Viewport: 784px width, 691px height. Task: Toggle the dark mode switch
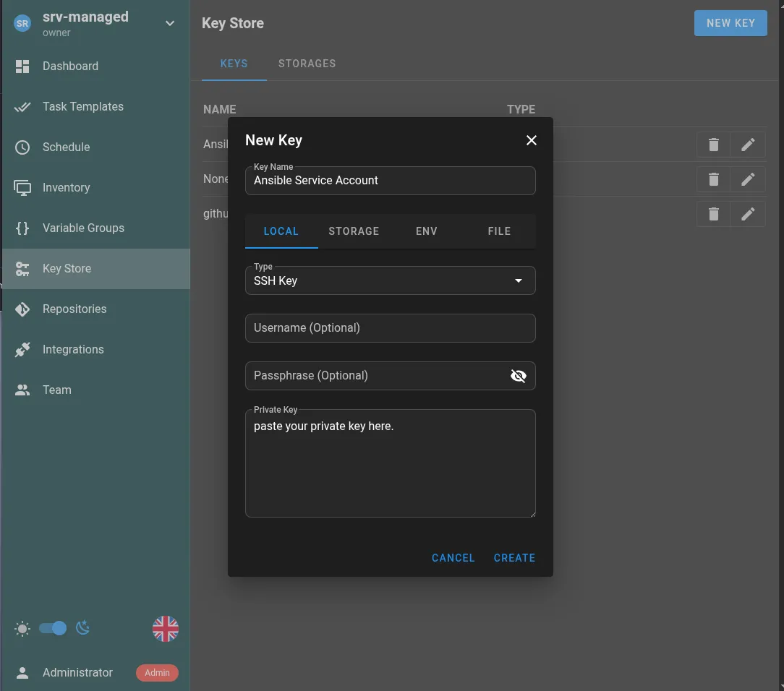[52, 628]
